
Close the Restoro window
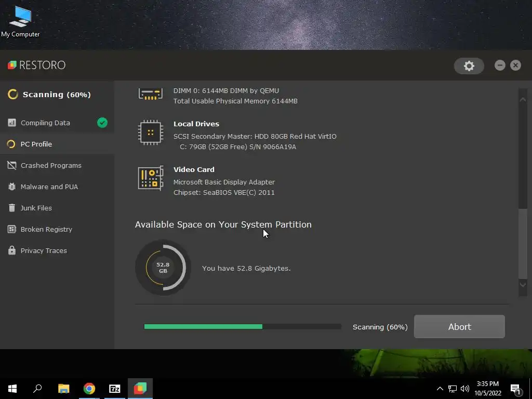(515, 65)
